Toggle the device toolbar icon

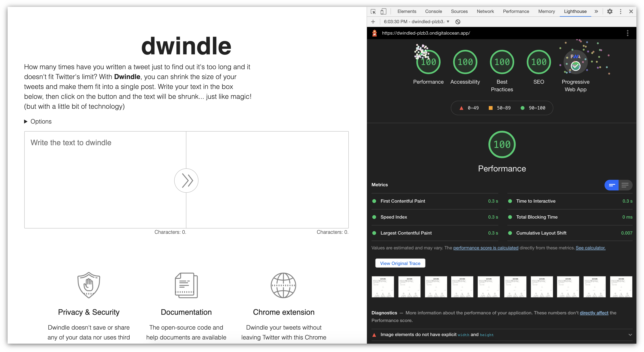[x=383, y=12]
